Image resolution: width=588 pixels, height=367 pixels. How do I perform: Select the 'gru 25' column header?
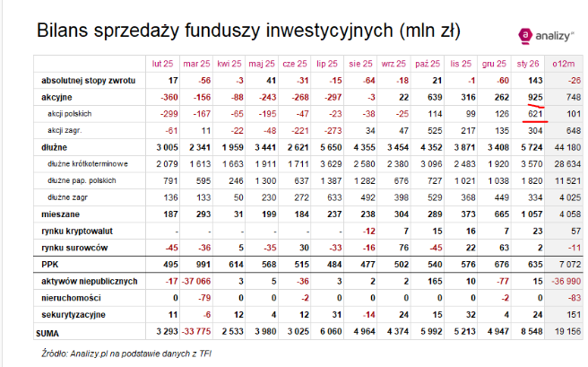click(x=494, y=64)
